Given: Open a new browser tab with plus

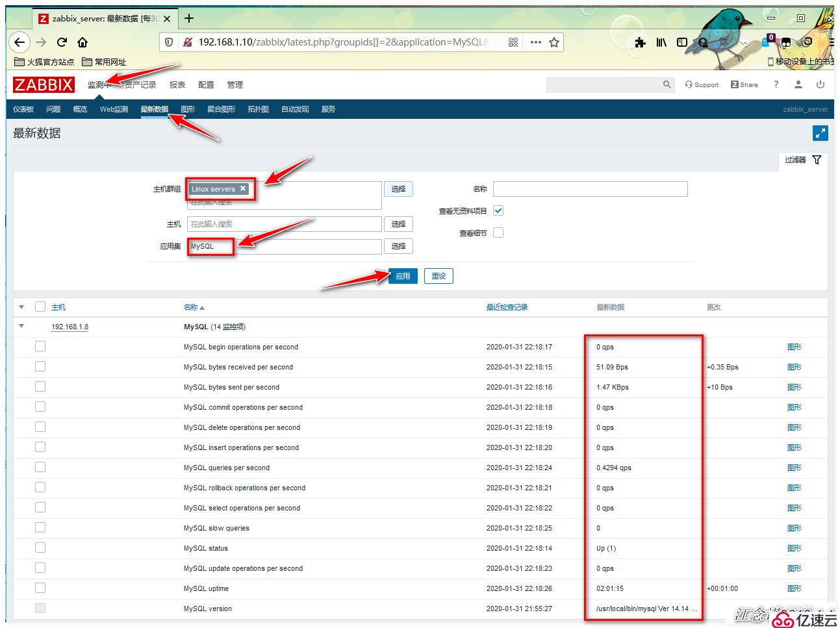Looking at the screenshot, I should click(x=189, y=18).
